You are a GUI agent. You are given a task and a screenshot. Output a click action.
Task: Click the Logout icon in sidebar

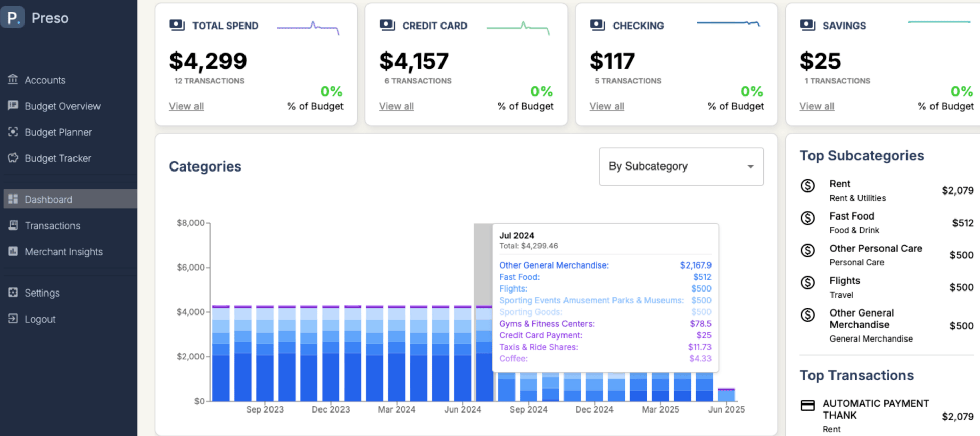(x=13, y=319)
